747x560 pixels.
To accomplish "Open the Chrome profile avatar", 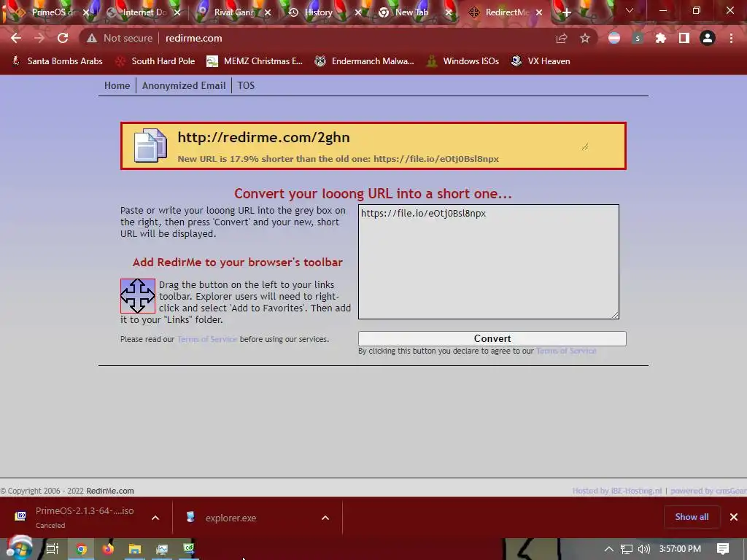I will 708,38.
